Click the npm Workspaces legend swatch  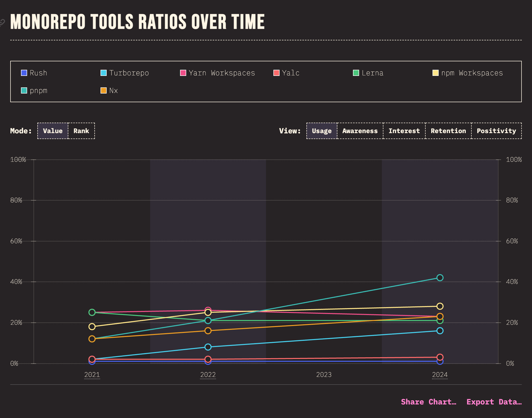(435, 73)
